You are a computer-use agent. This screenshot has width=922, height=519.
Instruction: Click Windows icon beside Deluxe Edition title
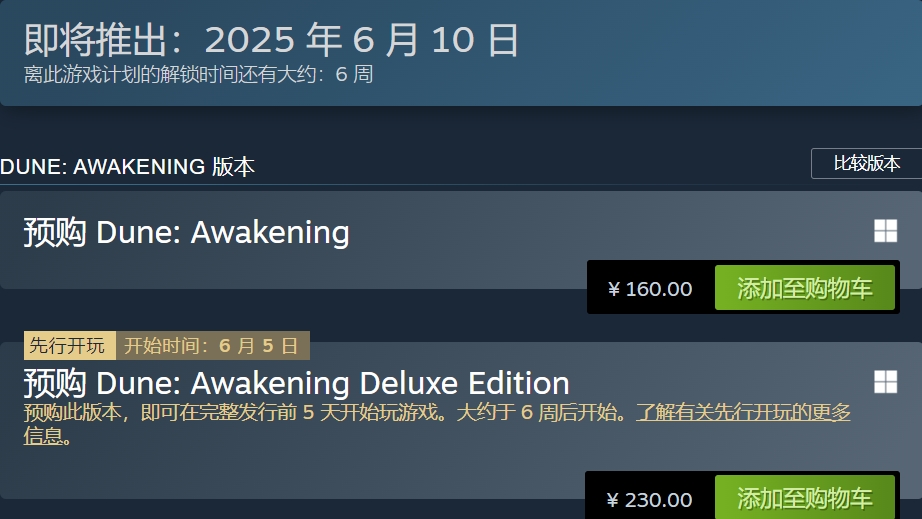[x=885, y=381]
